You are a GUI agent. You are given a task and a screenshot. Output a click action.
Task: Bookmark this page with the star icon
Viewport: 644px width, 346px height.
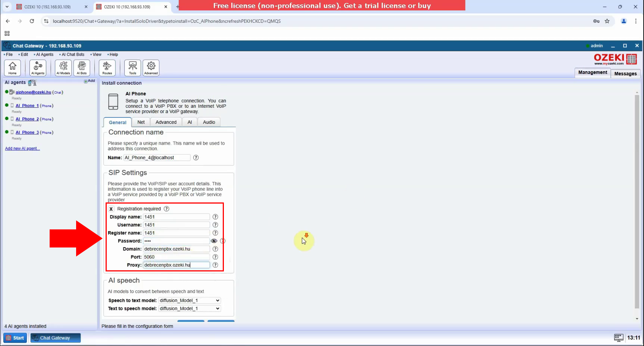pyautogui.click(x=607, y=21)
